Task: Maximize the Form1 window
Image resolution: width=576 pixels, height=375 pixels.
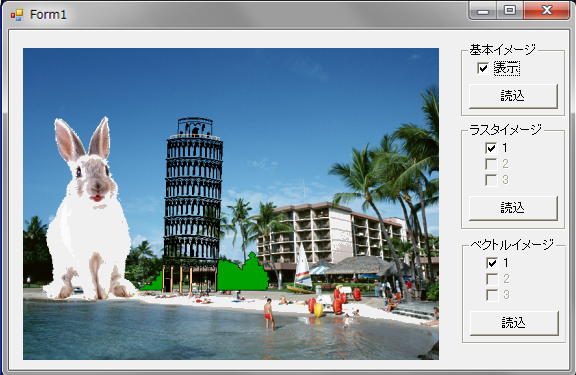Action: [x=510, y=11]
